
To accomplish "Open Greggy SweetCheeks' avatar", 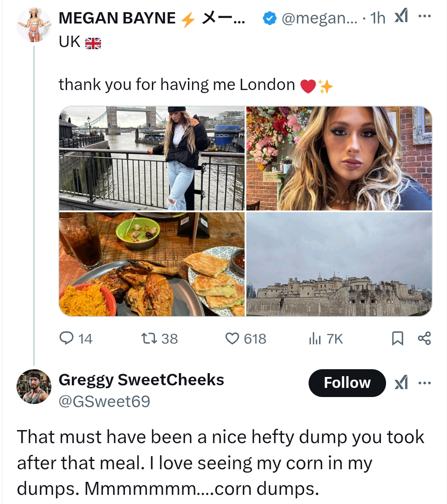I will (x=34, y=387).
